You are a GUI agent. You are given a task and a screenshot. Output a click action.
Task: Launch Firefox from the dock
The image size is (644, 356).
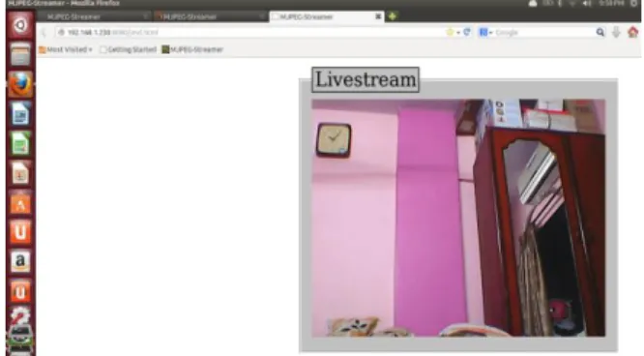pos(20,84)
